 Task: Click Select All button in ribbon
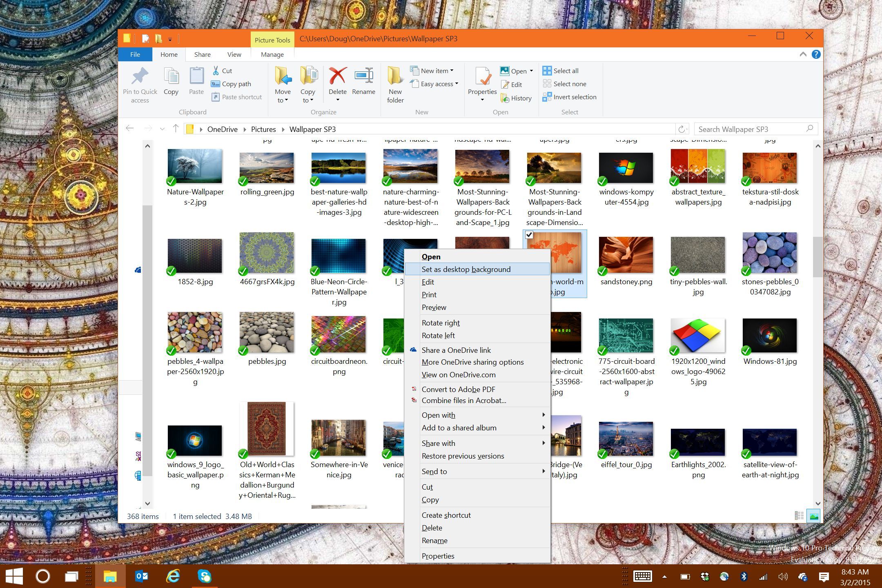561,70
